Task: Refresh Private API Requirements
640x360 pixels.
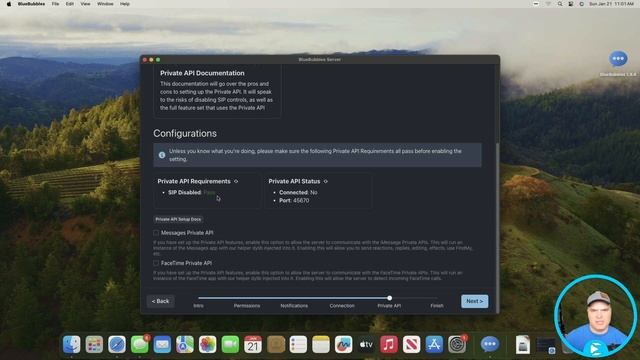Action: point(236,181)
